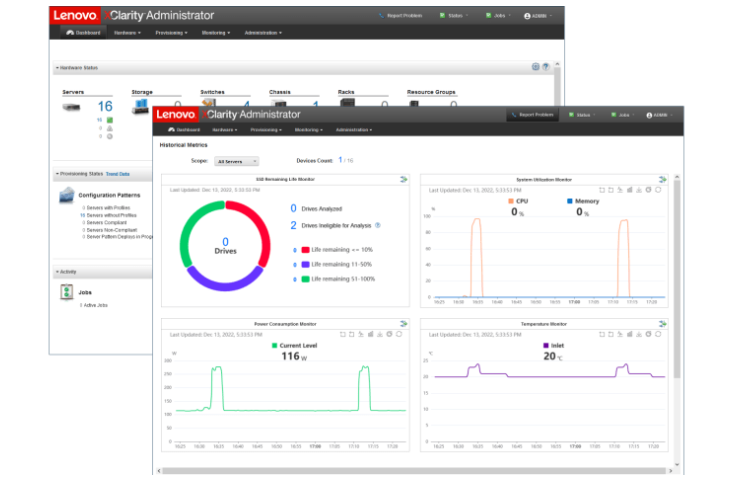
Task: Click green Life remaining 51-100% swatch
Action: point(305,279)
